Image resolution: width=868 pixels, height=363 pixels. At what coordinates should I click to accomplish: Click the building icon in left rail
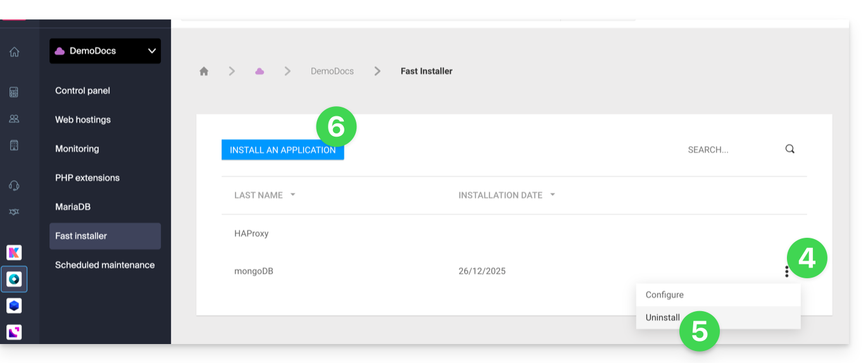pos(14,145)
